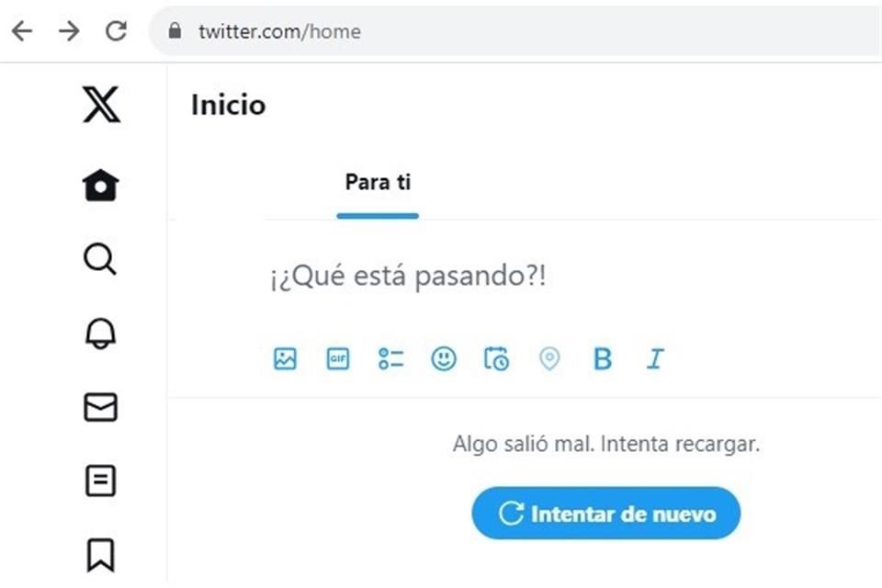
Task: Click Intentar de nuevo to retry loading
Action: point(605,514)
